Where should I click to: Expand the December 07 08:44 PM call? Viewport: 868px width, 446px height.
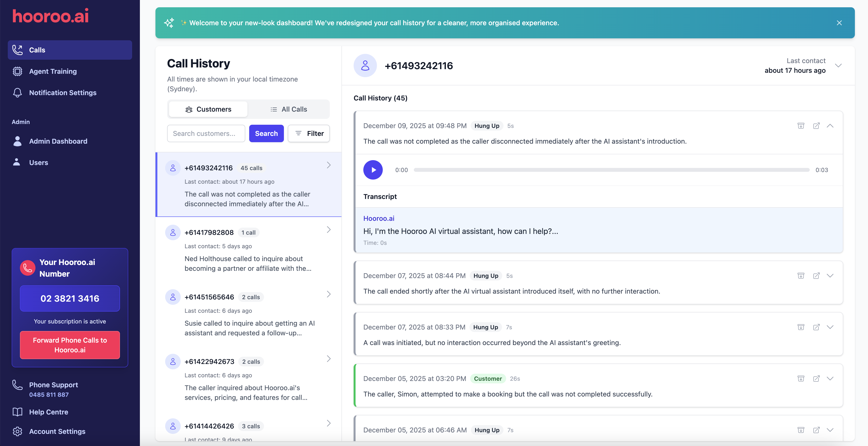(x=830, y=276)
